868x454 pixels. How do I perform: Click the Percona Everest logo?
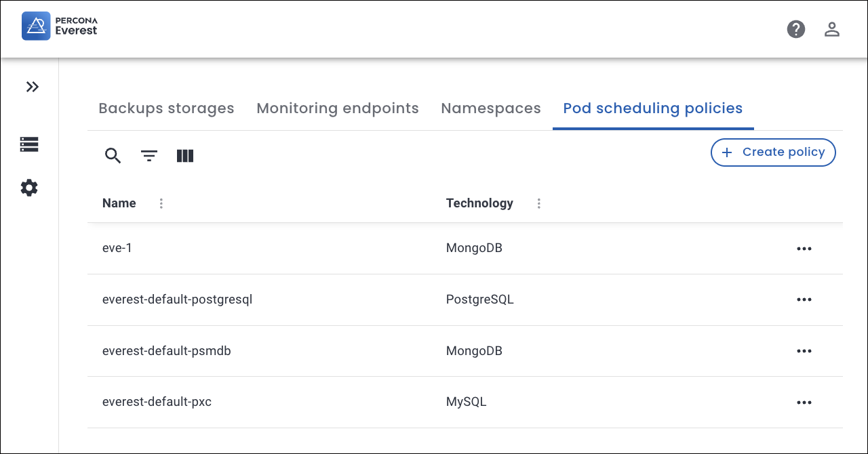pos(60,26)
